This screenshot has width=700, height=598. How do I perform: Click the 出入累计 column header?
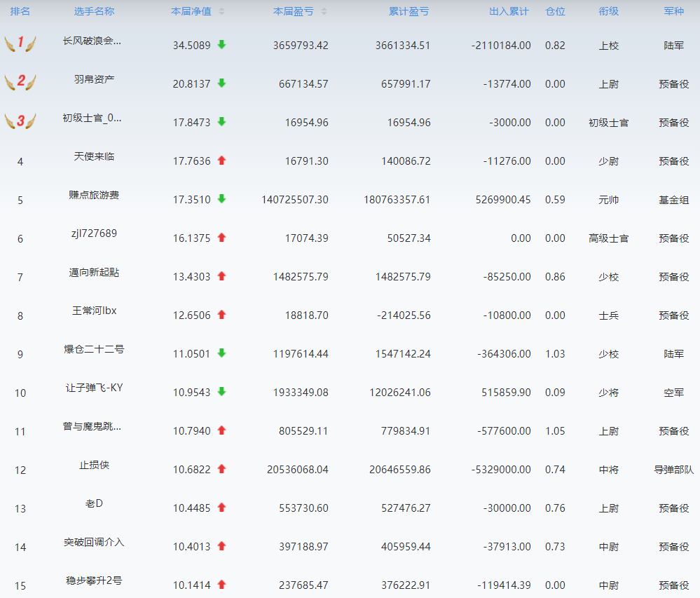(x=509, y=12)
